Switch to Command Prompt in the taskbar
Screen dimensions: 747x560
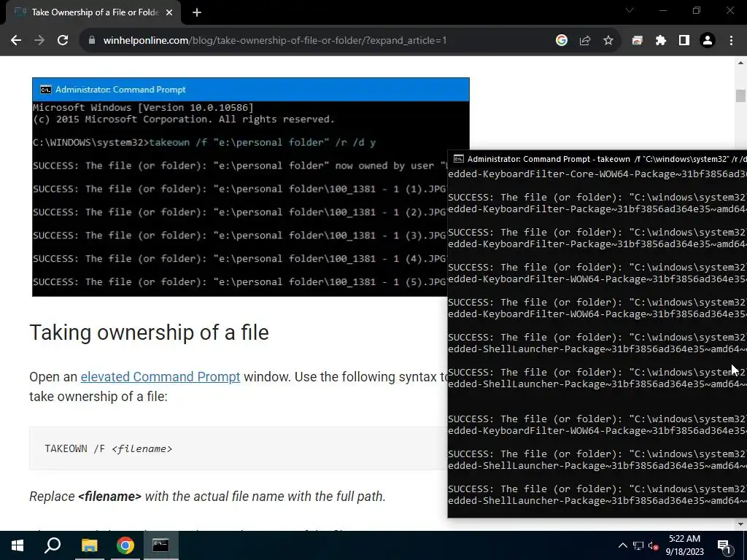160,545
